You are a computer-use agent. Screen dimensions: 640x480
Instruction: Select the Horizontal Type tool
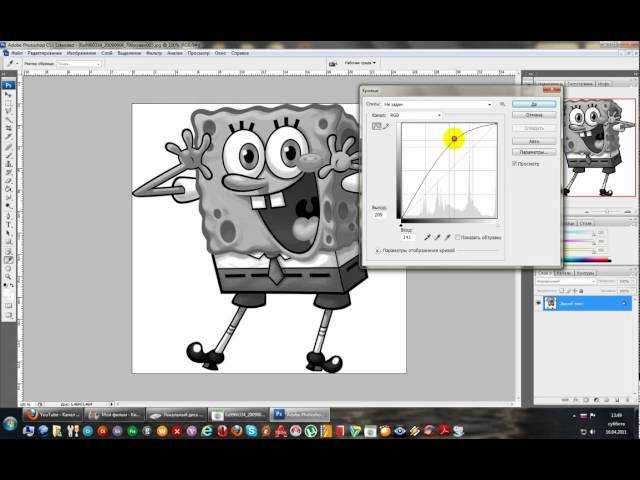click(x=8, y=224)
